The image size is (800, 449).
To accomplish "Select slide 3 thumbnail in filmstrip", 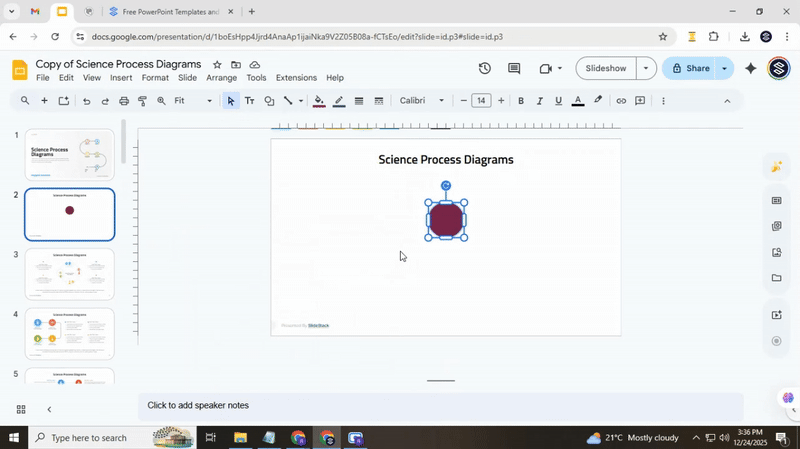I will [69, 274].
